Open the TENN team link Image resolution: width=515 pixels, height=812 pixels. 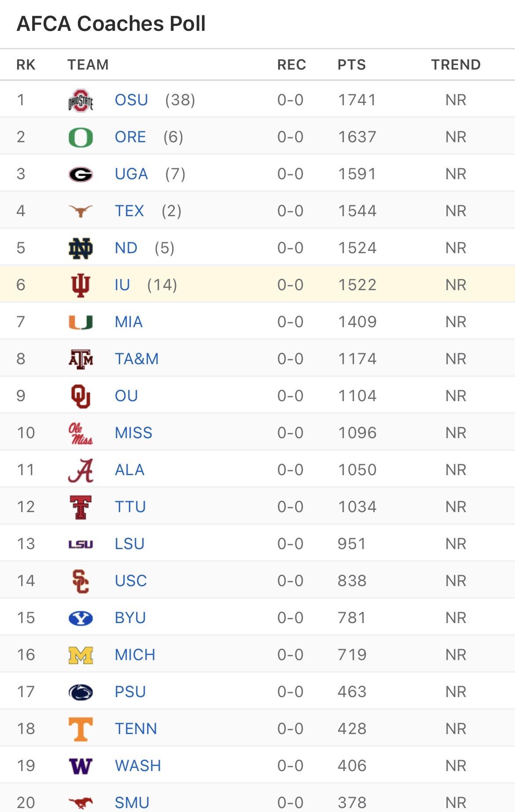click(x=136, y=729)
